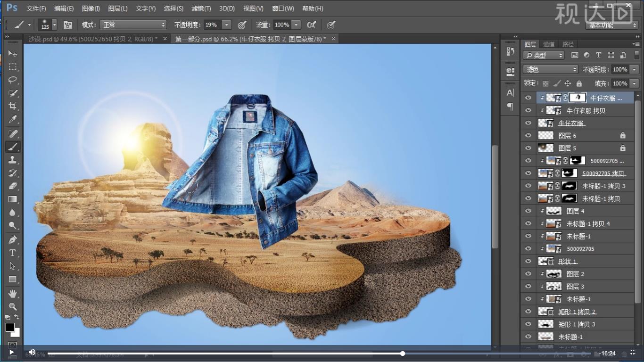Open the 滤色 blend mode dropdown

click(x=550, y=69)
